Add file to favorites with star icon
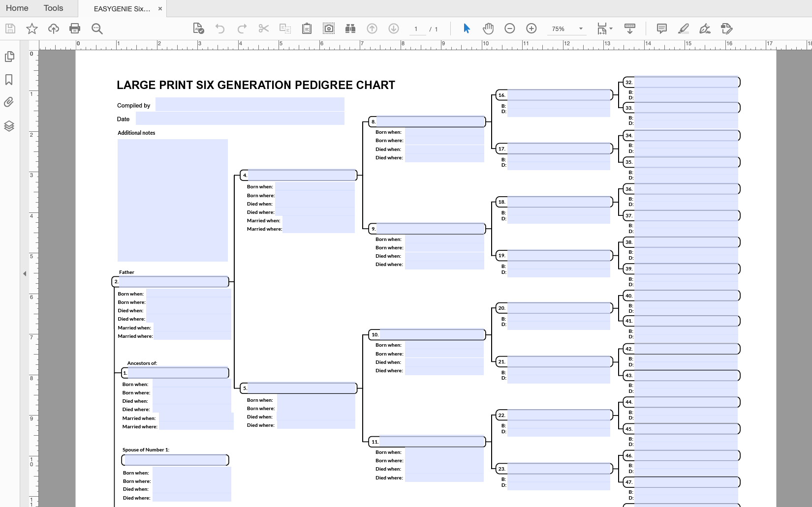812x507 pixels. pyautogui.click(x=32, y=29)
